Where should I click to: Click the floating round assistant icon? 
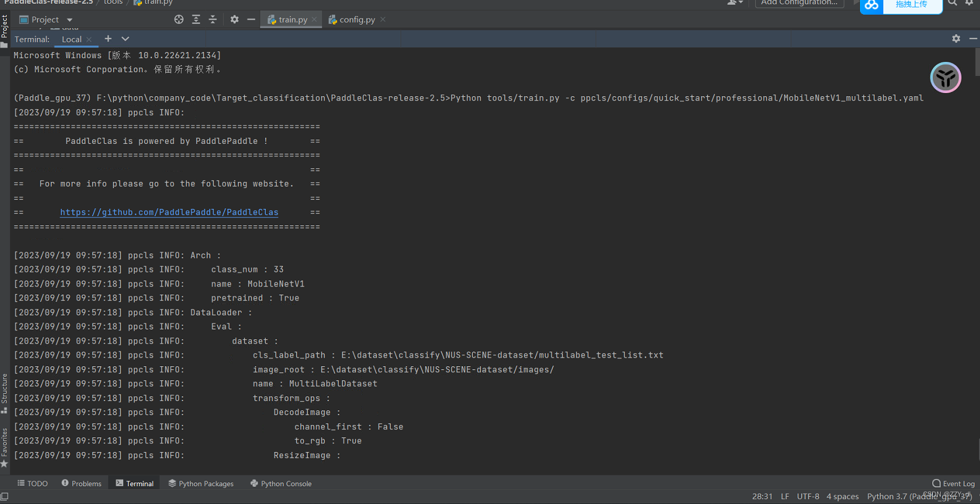[x=946, y=78]
